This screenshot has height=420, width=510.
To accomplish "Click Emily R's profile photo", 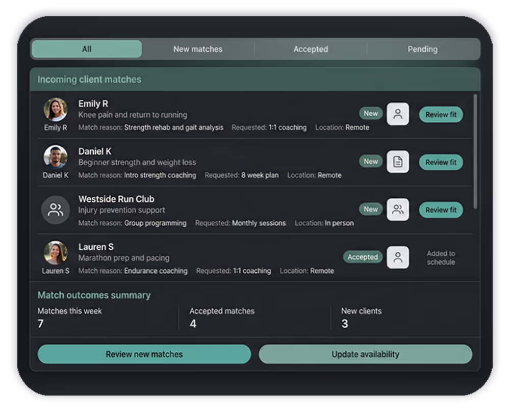I will [x=55, y=110].
